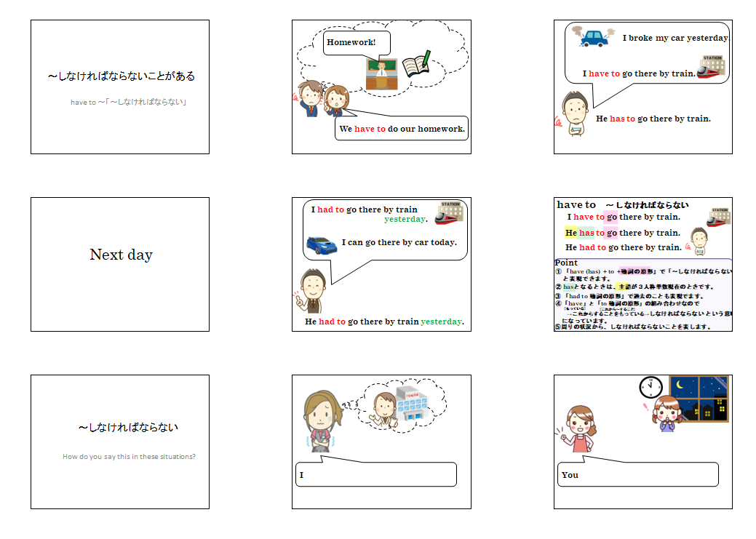The width and height of the screenshot is (756, 539).
Task: Click the 'I broke my car yesterday.' text
Action: 675,38
